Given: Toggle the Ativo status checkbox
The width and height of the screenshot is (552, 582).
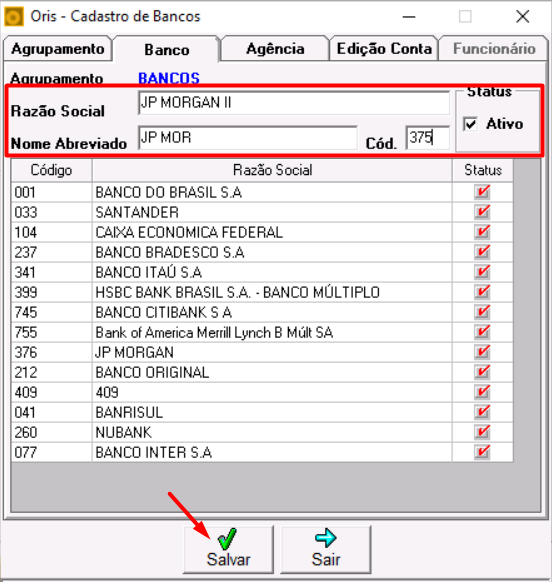Looking at the screenshot, I should (x=470, y=124).
